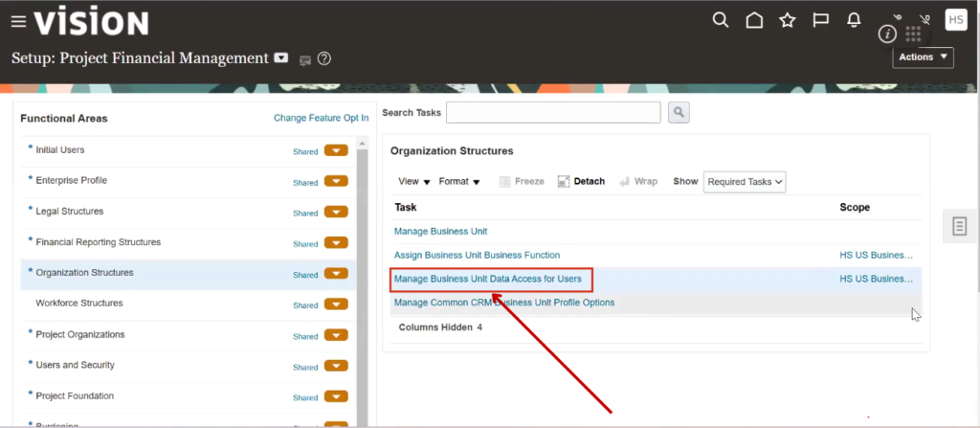
Task: Open the Setup offering dropdown arrow
Action: (280, 58)
